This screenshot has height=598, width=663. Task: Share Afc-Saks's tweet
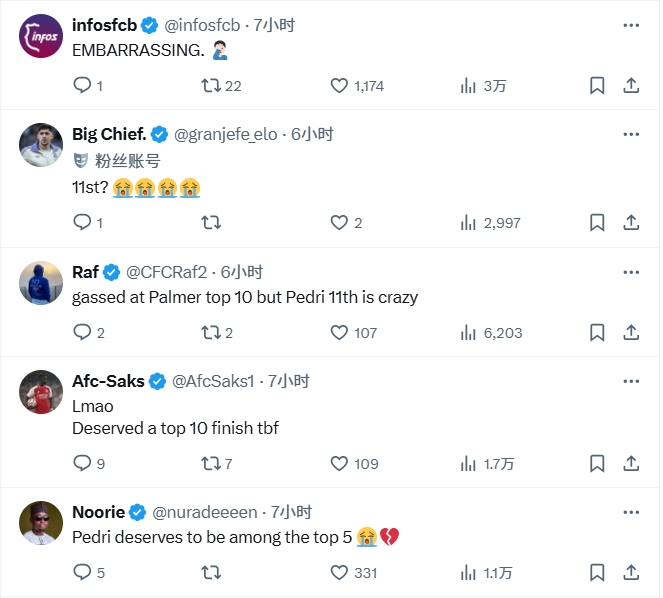pos(631,464)
